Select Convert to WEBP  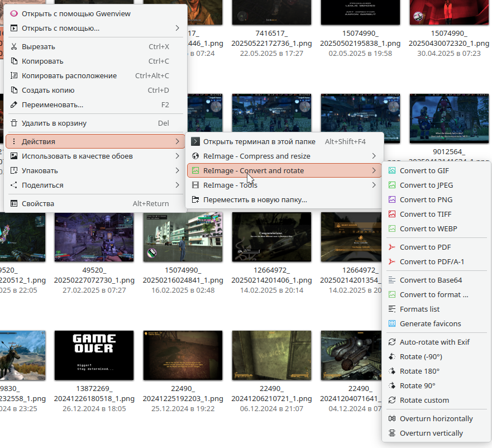click(437, 228)
